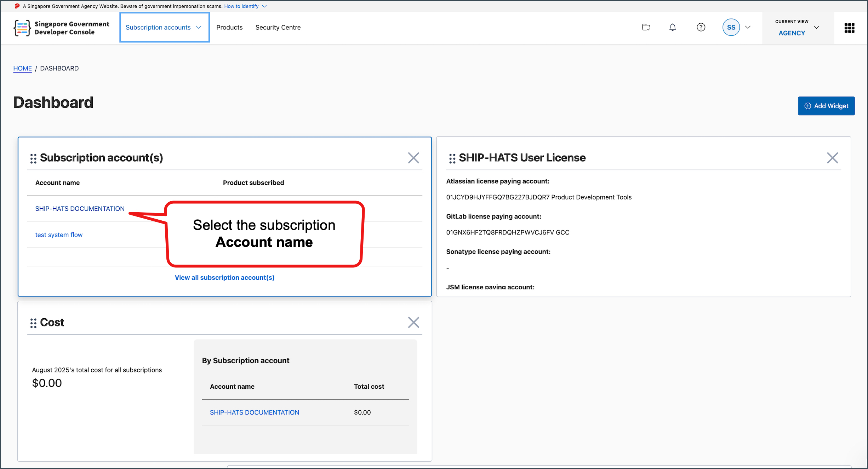Image resolution: width=868 pixels, height=469 pixels.
Task: Click the Account name column header in Subscription widget
Action: [57, 183]
